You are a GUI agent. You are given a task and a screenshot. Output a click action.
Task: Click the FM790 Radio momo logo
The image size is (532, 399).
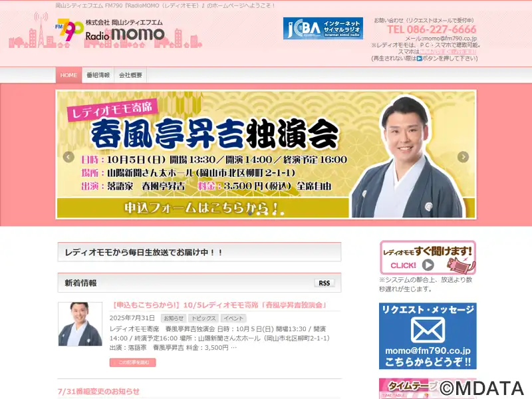pyautogui.click(x=110, y=31)
